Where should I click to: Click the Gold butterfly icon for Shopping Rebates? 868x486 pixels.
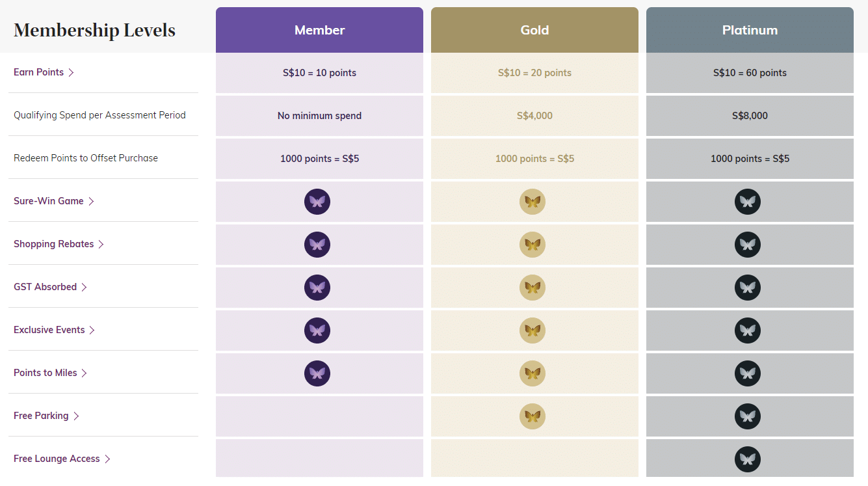coord(533,245)
